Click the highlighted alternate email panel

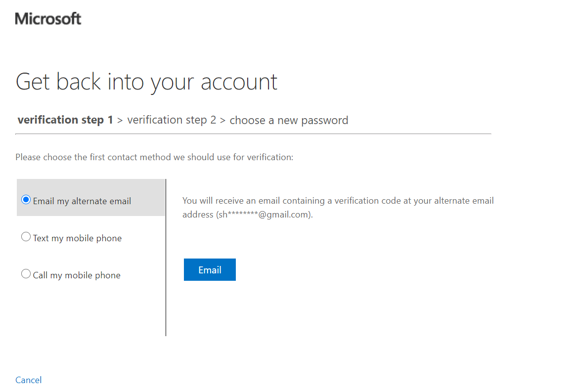tap(91, 197)
